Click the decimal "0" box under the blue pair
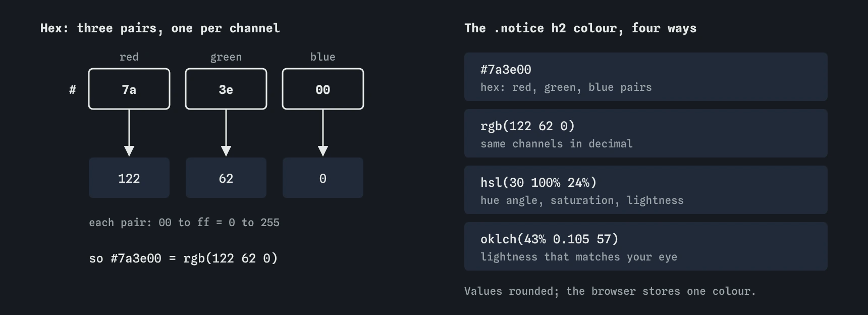 [x=323, y=178]
